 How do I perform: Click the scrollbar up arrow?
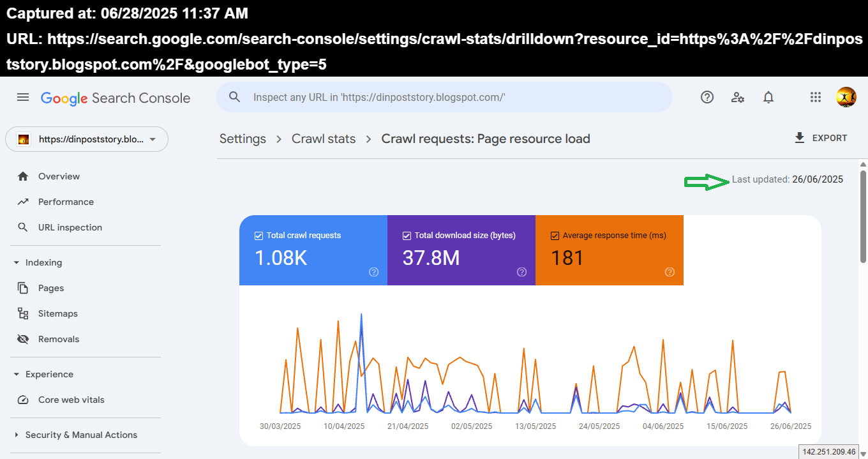tap(863, 165)
